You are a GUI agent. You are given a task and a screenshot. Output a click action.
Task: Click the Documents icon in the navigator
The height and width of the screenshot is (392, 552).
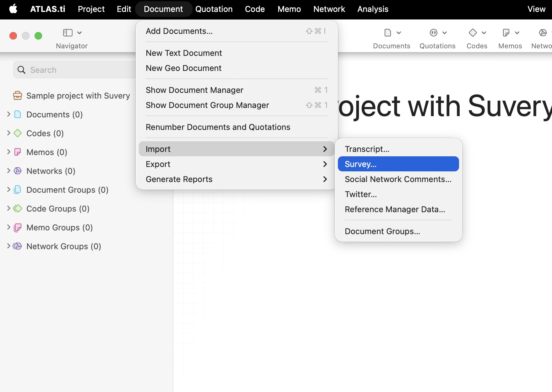click(18, 114)
